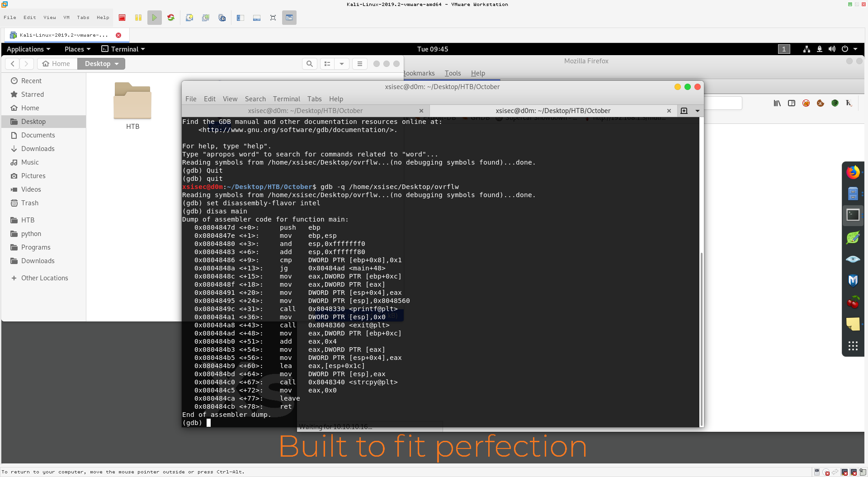Screen dimensions: 868x477
Task: Take a VM snapshot using the clock icon
Action: 189,18
